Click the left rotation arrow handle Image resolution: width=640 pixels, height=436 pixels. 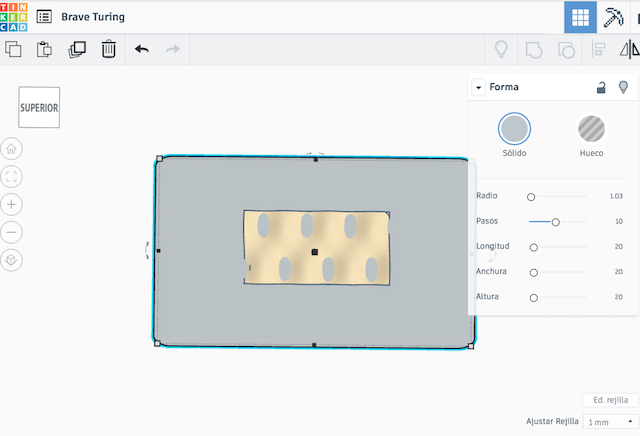pos(147,250)
